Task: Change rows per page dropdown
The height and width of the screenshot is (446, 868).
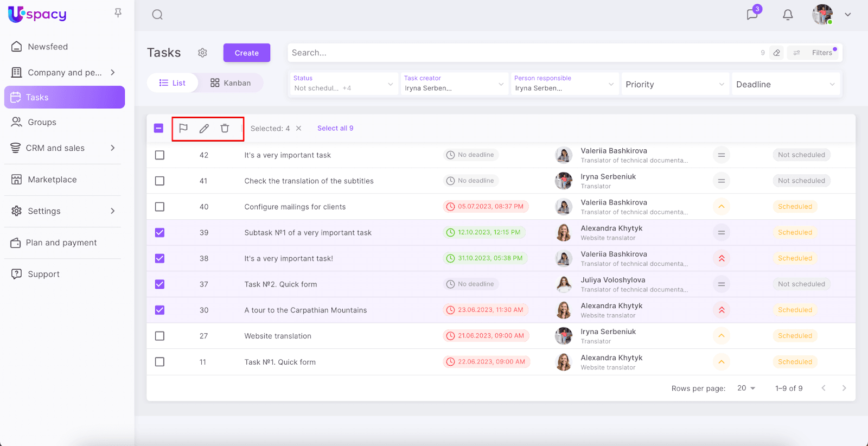Action: click(x=746, y=388)
